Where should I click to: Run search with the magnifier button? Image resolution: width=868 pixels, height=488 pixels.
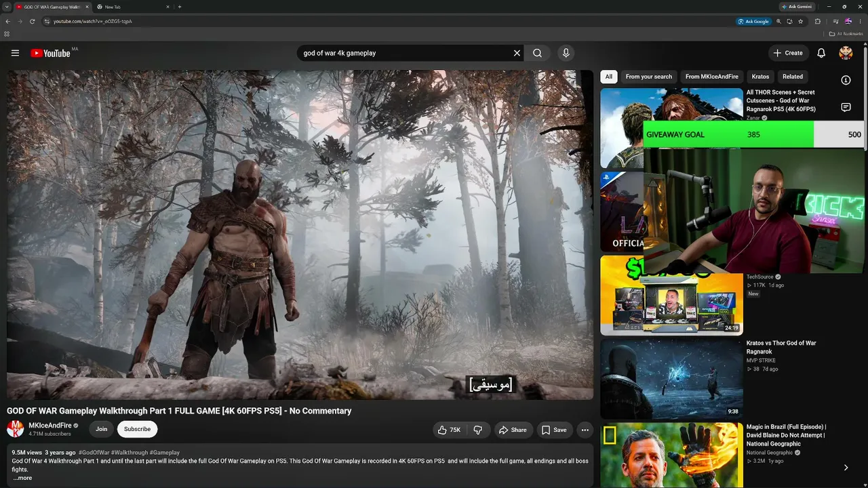(x=537, y=53)
